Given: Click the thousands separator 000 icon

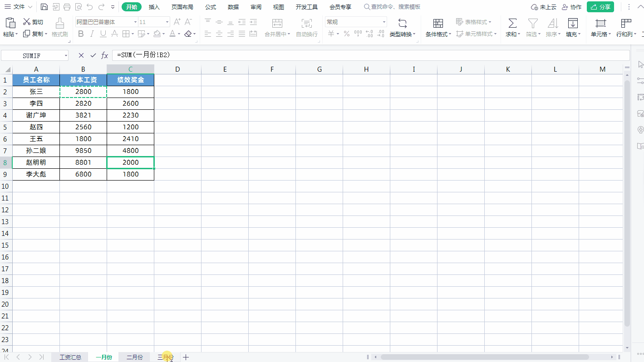Looking at the screenshot, I should point(358,34).
